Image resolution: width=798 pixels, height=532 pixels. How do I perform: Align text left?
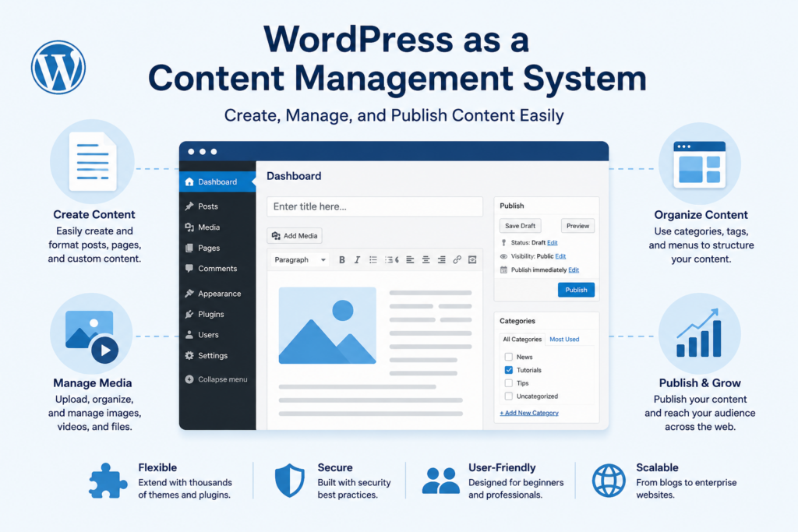(x=410, y=259)
